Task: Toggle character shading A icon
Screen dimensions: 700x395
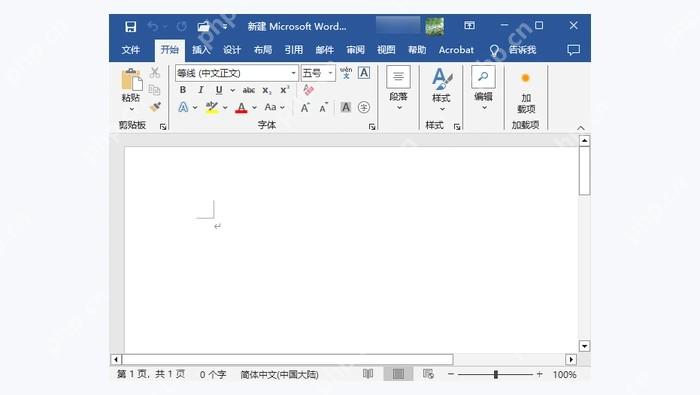Action: click(x=346, y=107)
